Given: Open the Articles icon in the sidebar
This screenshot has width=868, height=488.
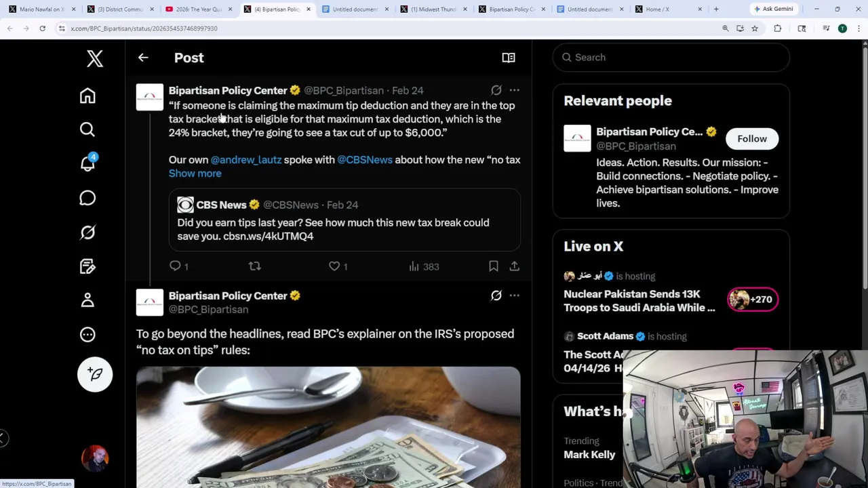Looking at the screenshot, I should [x=87, y=266].
